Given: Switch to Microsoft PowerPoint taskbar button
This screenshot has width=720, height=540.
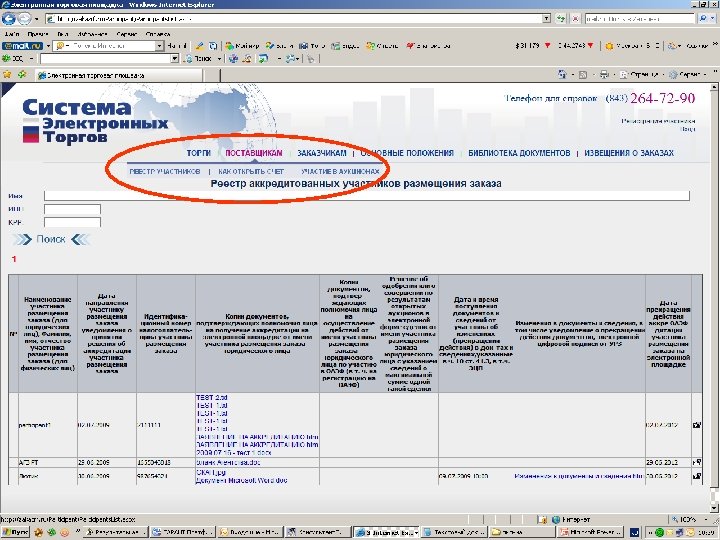Looking at the screenshot, I should [x=591, y=533].
